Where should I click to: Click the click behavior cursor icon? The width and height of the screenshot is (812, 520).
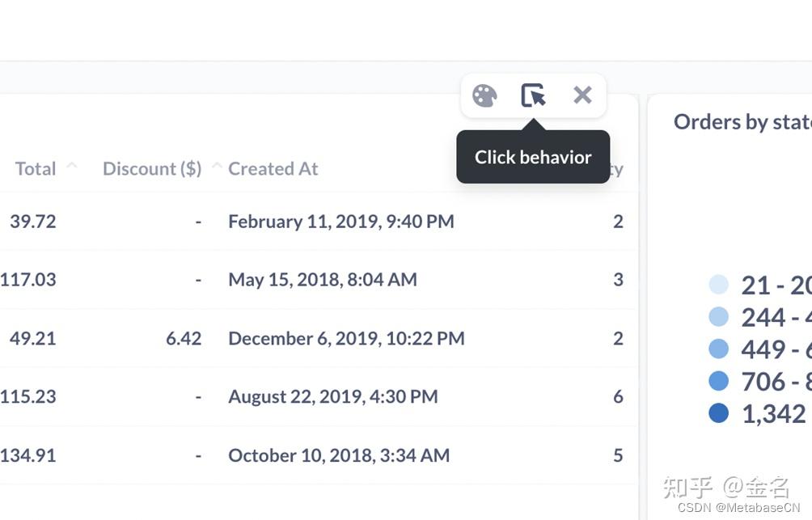pos(533,95)
